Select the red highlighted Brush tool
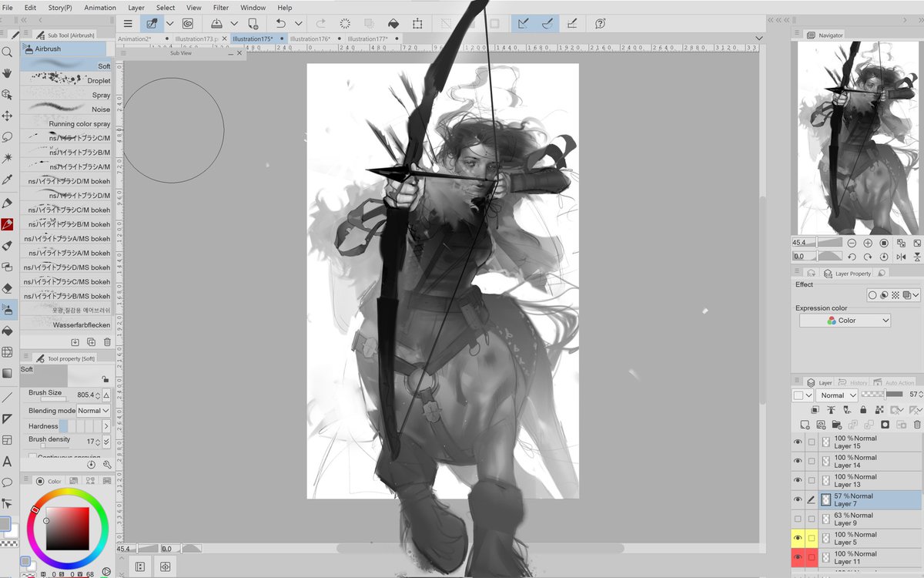 (x=7, y=225)
